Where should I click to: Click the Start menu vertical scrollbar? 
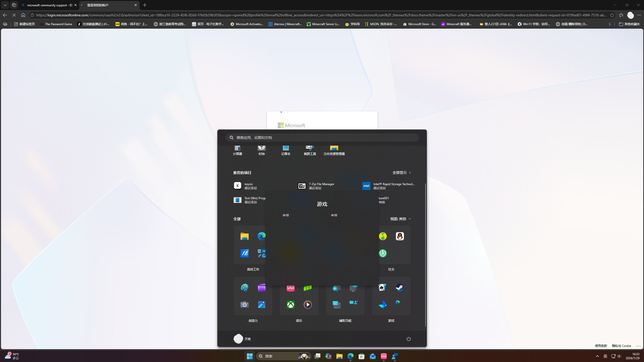425,255
